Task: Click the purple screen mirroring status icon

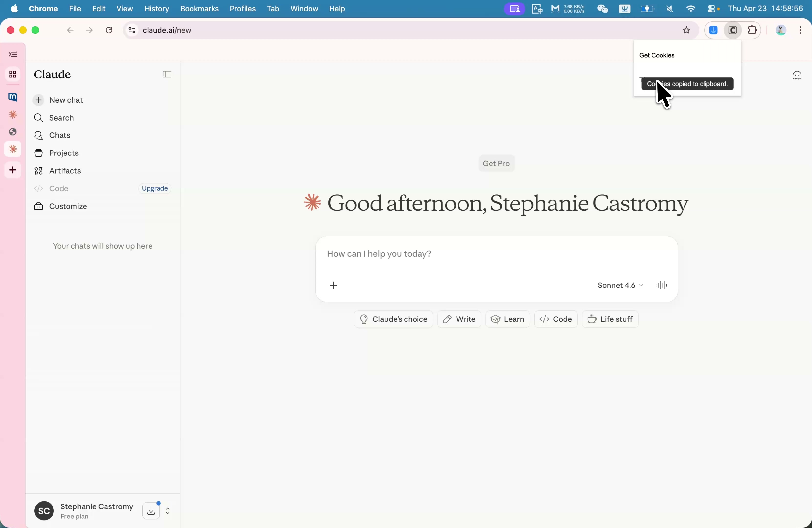Action: point(514,9)
